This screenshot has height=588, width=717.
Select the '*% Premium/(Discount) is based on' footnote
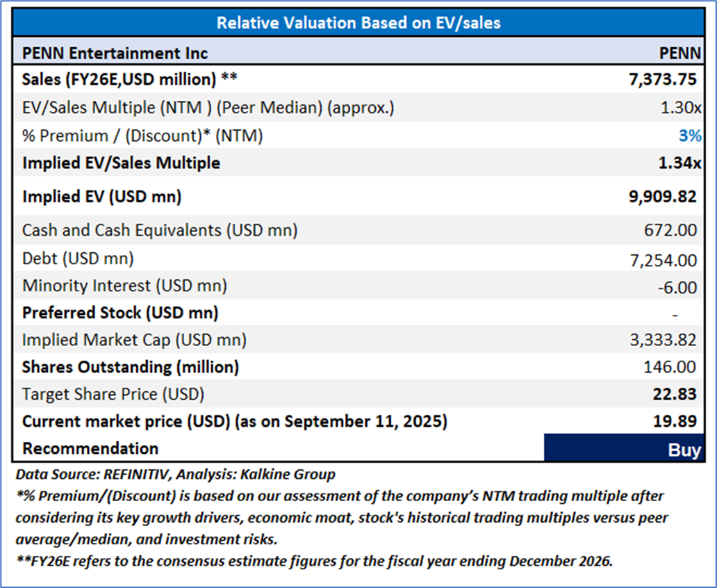tap(342, 518)
